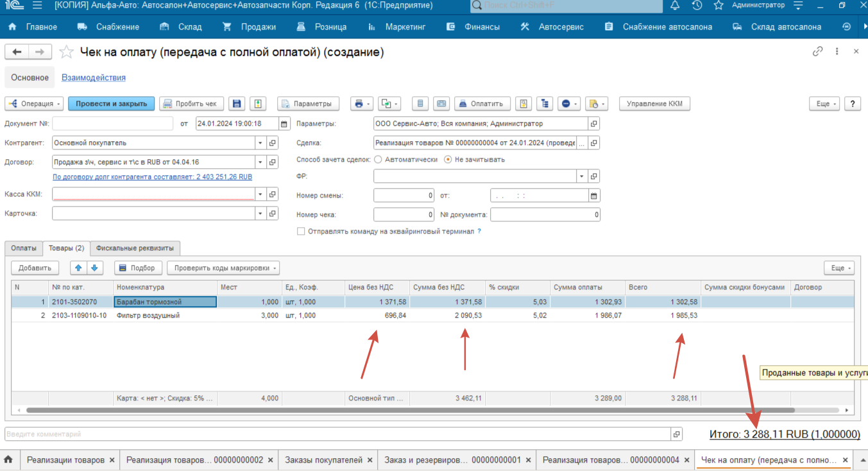The width and height of the screenshot is (868, 471).
Task: Open the structure tree icon
Action: (x=545, y=103)
